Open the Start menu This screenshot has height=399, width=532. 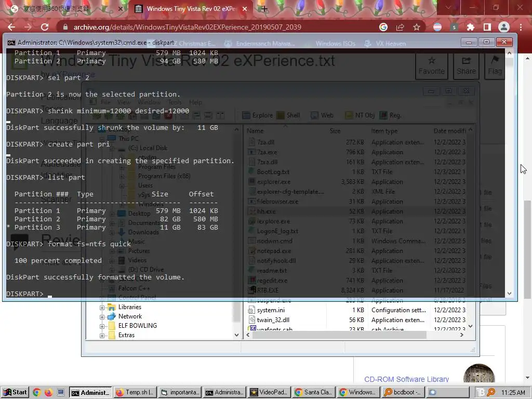[x=15, y=392]
